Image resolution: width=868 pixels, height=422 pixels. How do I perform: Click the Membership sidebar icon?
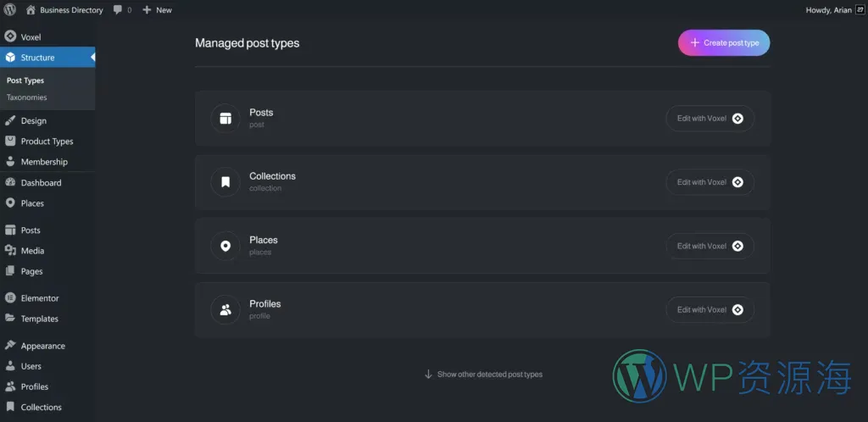coord(10,162)
